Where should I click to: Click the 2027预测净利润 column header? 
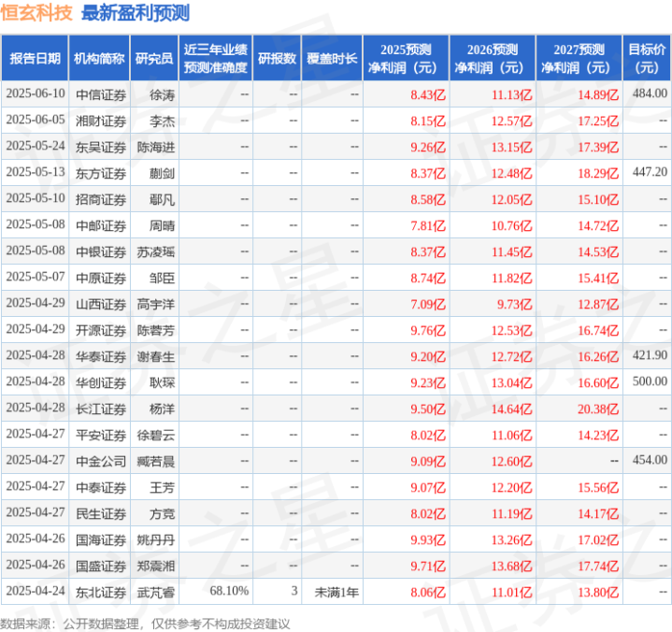click(x=579, y=58)
